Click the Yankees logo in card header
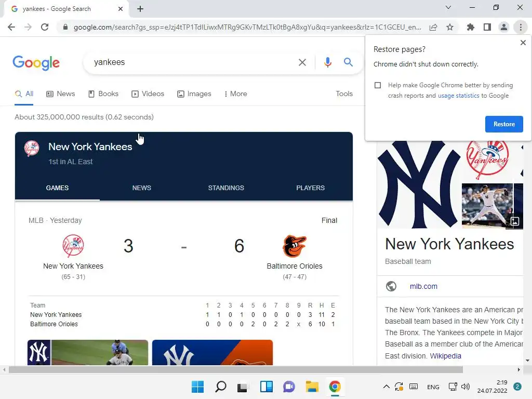This screenshot has width=532, height=399. [x=32, y=148]
